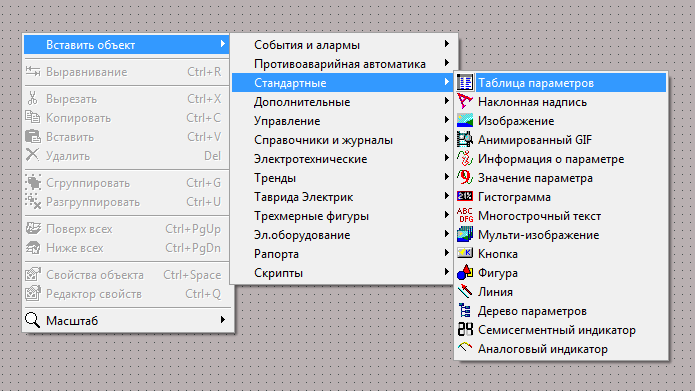The width and height of the screenshot is (695, 391).
Task: Click the Таблица параметров table icon
Action: coord(465,82)
